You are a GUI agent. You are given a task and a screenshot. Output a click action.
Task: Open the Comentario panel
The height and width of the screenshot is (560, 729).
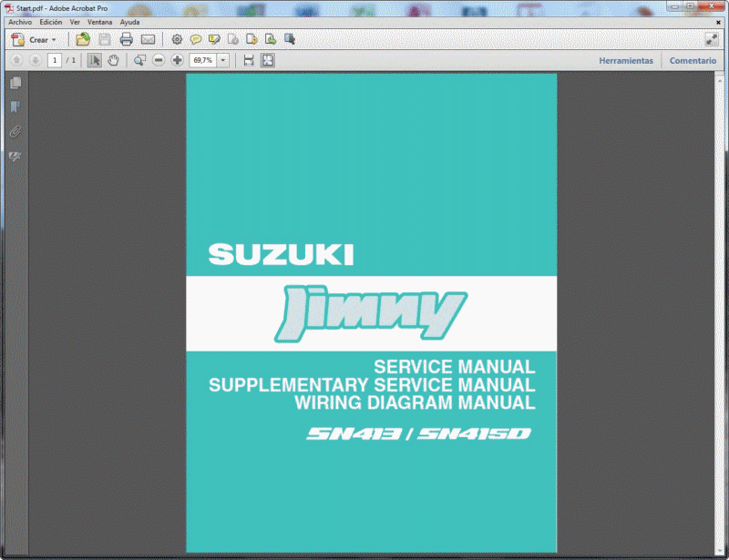(693, 60)
